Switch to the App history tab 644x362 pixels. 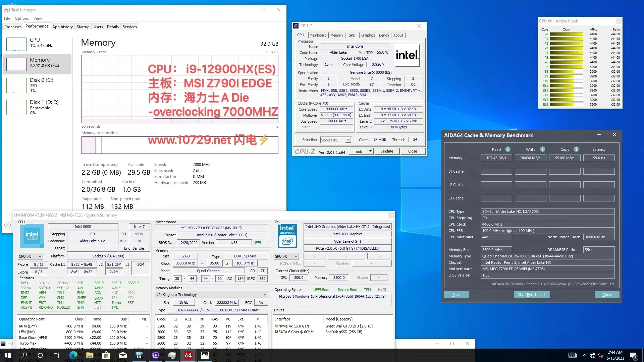click(62, 27)
